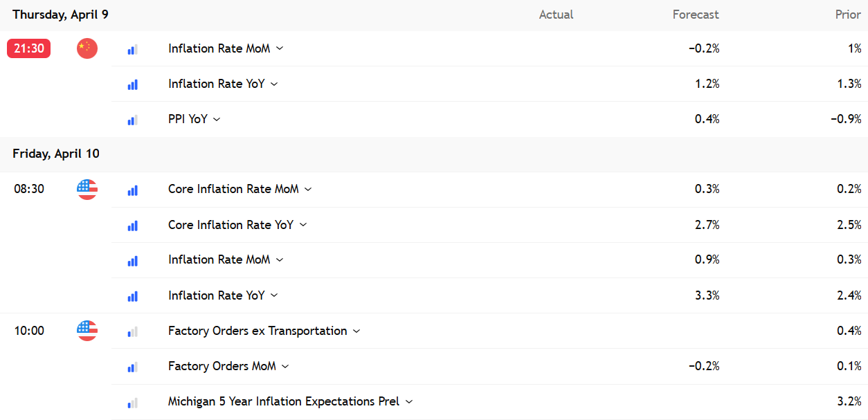The height and width of the screenshot is (420, 868).
Task: Click the China flag icon
Action: coord(87,48)
